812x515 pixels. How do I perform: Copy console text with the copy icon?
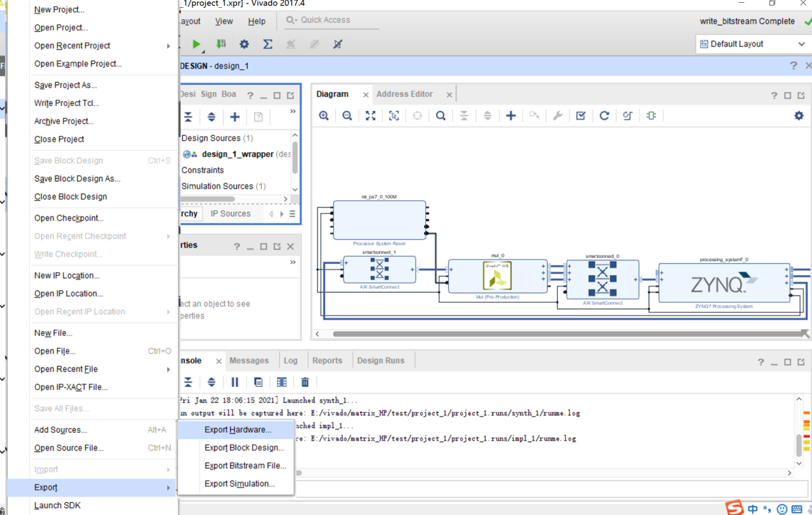point(258,382)
